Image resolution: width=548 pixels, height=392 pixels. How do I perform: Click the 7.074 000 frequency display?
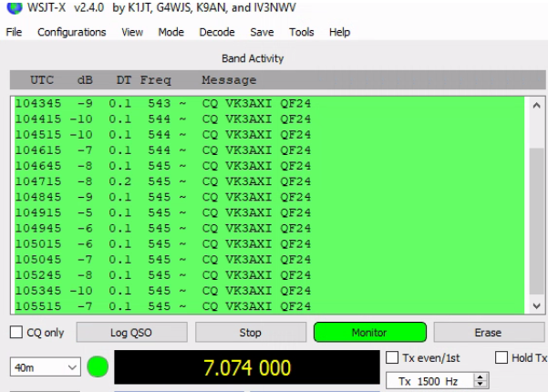248,371
